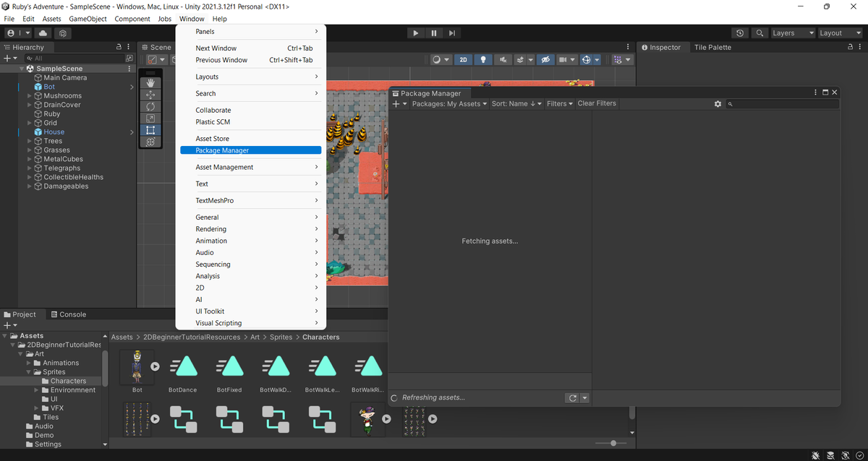This screenshot has height=461, width=868.
Task: Open the Undo History icon
Action: pyautogui.click(x=740, y=33)
